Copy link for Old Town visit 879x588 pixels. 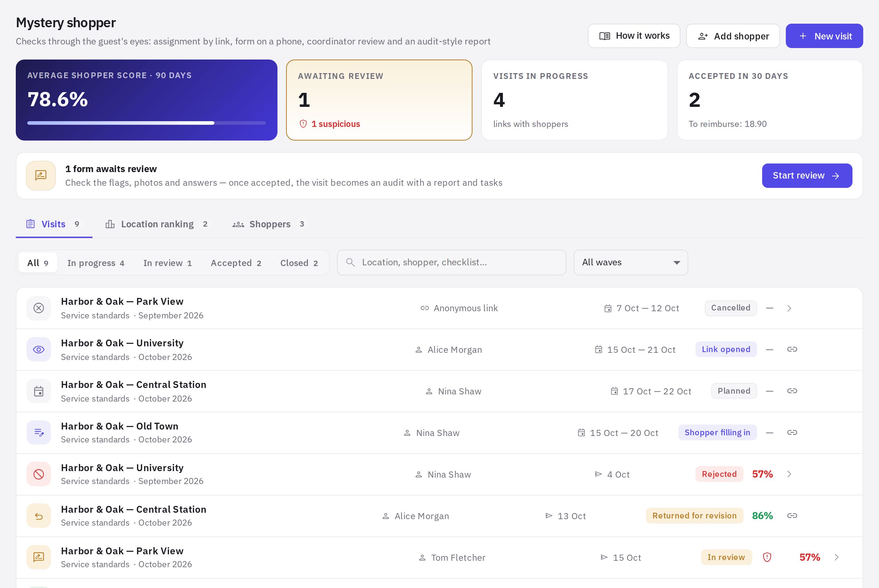tap(792, 433)
